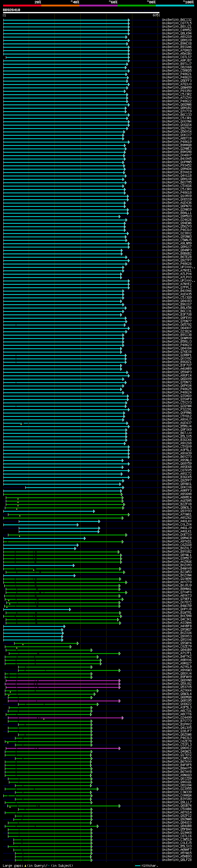Open hit UniRef100_B8XJZ1

coord(177,26)
